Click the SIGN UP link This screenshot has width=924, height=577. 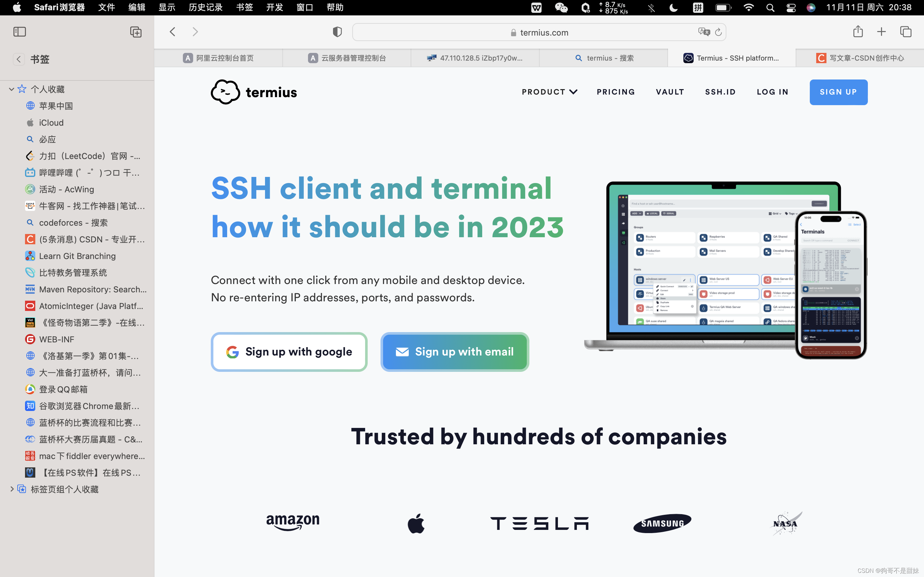pyautogui.click(x=839, y=92)
